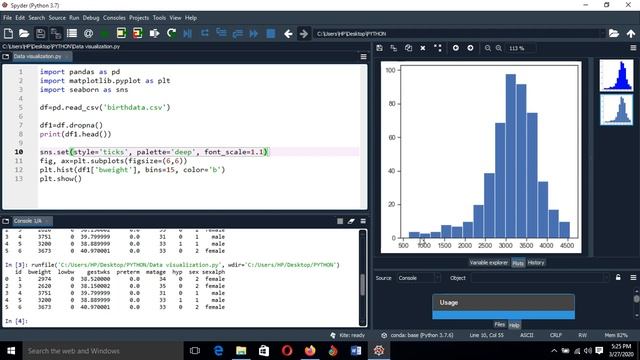
Task: Open the Debug menu
Action: [x=91, y=18]
